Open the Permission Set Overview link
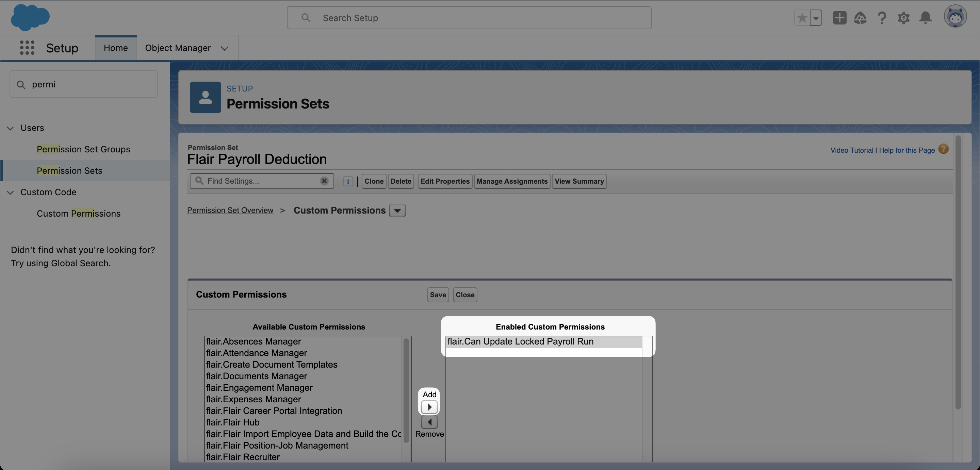Viewport: 980px width, 470px height. 230,210
